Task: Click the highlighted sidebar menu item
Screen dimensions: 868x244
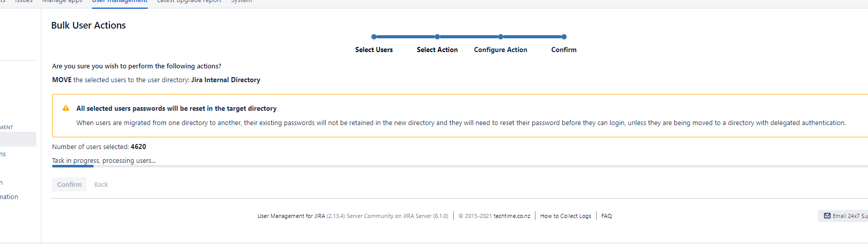Action: tap(18, 139)
